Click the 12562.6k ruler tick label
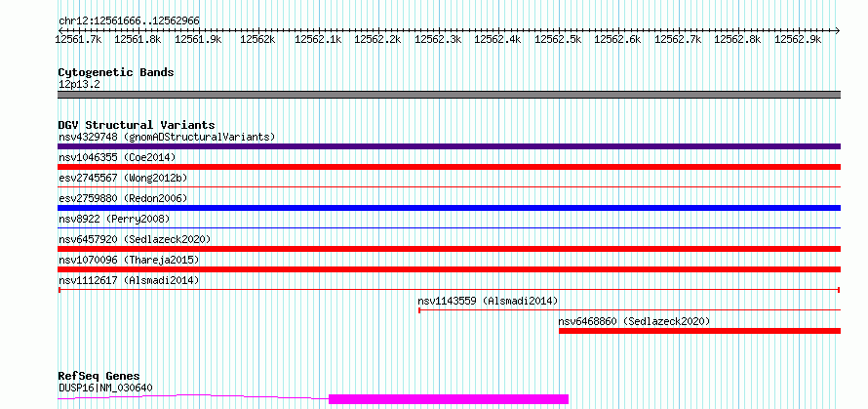This screenshot has height=409, width=868. point(617,39)
